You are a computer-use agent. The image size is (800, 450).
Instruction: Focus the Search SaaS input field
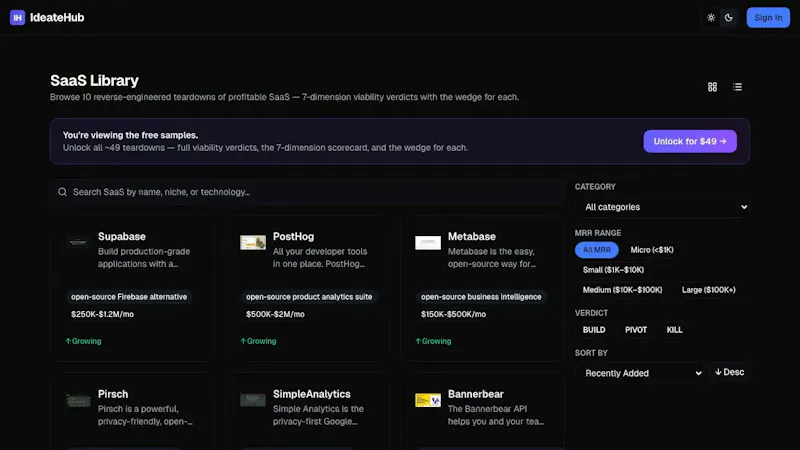pos(308,192)
